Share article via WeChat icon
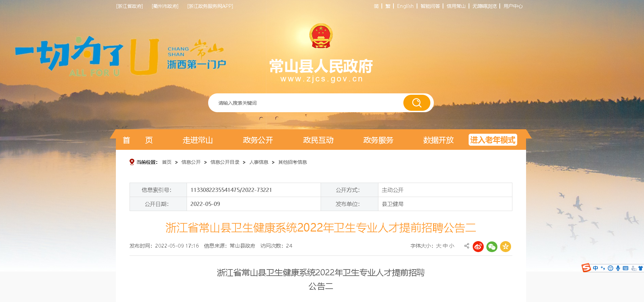This screenshot has height=302, width=644. tap(492, 247)
